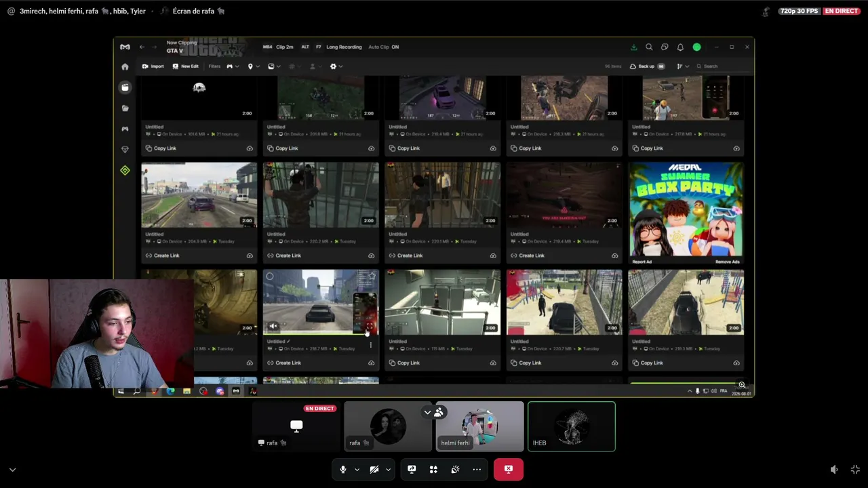Click the Import button

pos(153,66)
